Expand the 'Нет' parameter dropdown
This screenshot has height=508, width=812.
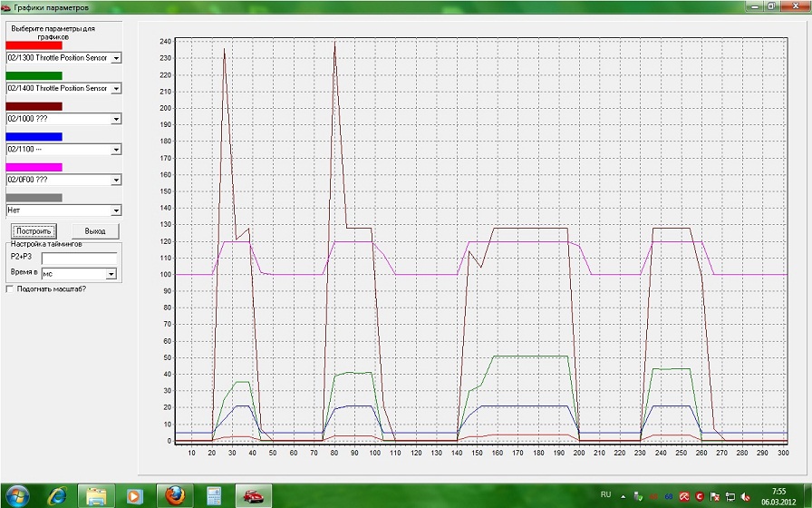click(116, 210)
